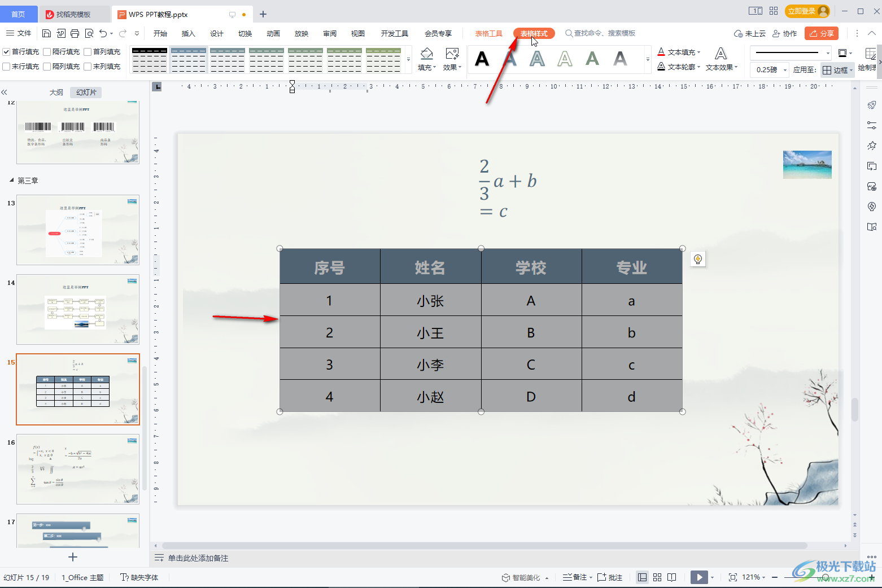The image size is (882, 588).
Task: Select the grey gradient WordArt style A
Action: click(x=620, y=58)
